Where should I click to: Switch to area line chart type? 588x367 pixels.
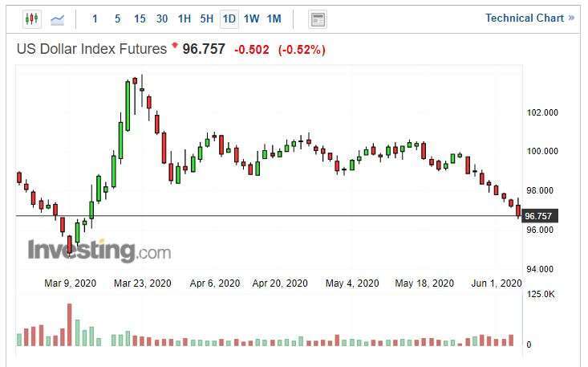pos(58,19)
